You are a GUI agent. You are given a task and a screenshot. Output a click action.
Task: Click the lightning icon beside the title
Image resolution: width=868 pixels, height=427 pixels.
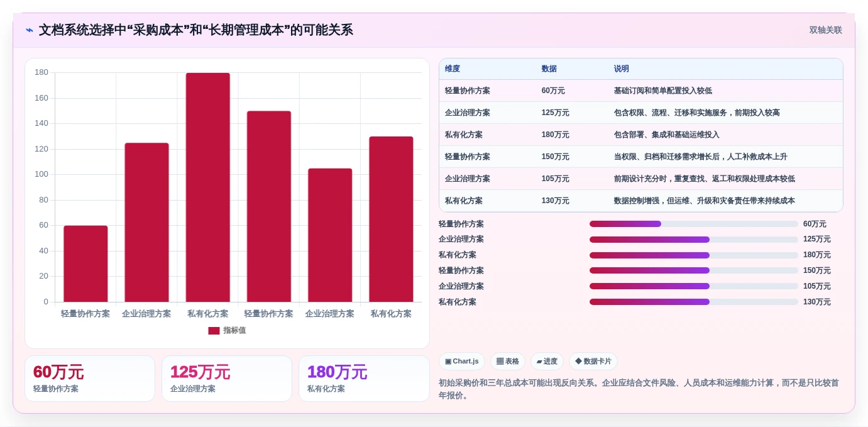(30, 30)
